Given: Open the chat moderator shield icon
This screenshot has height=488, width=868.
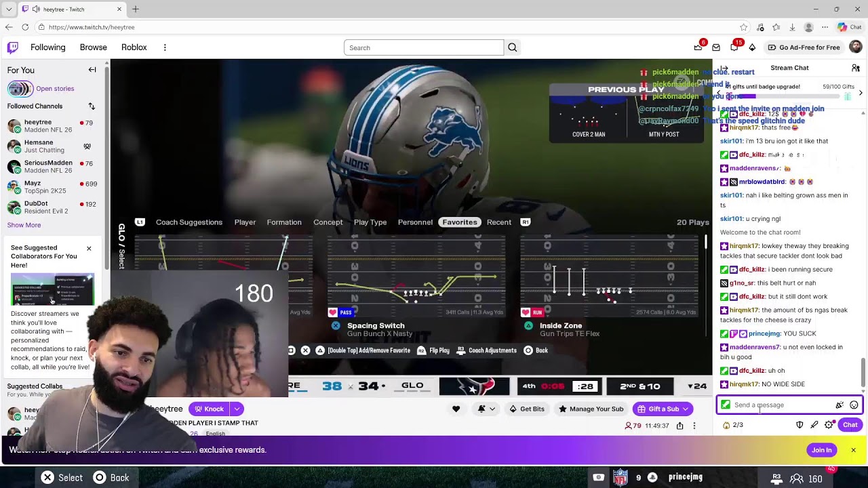Looking at the screenshot, I should click(800, 425).
